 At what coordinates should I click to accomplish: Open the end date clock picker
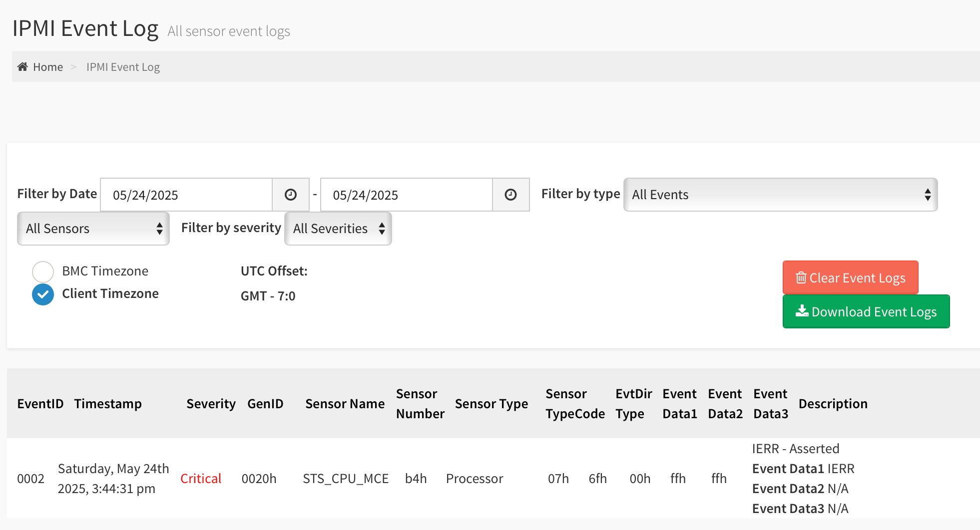510,195
